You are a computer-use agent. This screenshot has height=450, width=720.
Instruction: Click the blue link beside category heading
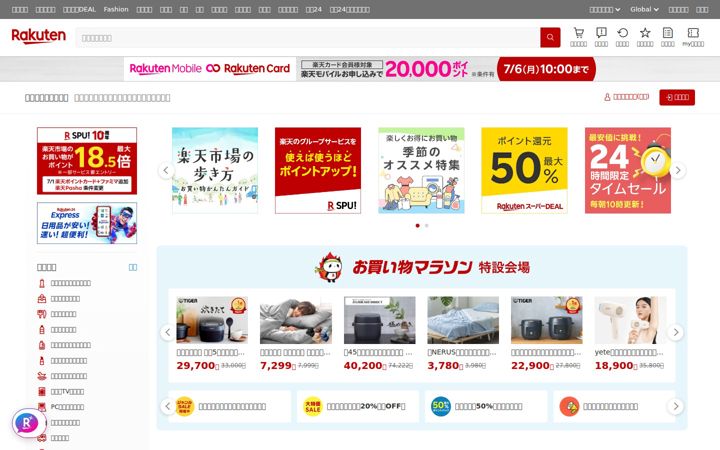tap(133, 267)
